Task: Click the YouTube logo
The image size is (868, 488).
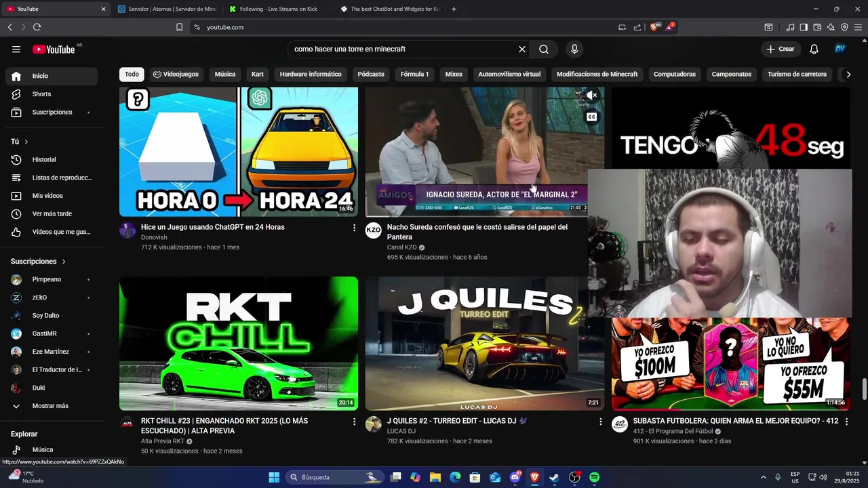Action: [x=54, y=49]
